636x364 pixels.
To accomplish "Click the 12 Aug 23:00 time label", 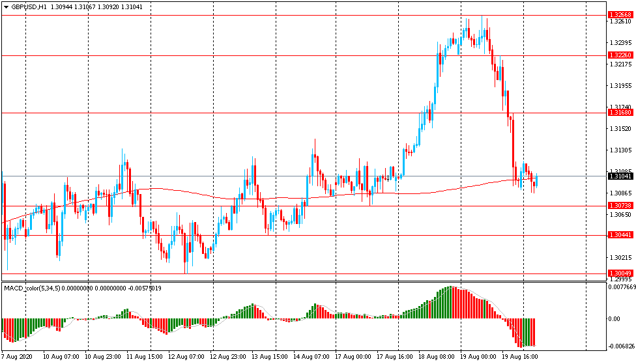I will [228, 357].
